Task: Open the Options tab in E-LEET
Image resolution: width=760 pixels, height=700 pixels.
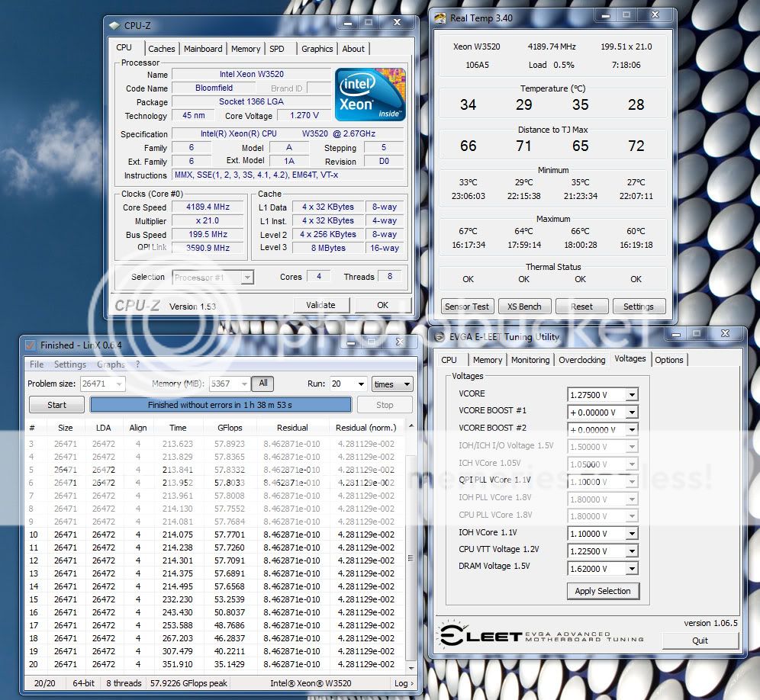Action: [x=669, y=360]
